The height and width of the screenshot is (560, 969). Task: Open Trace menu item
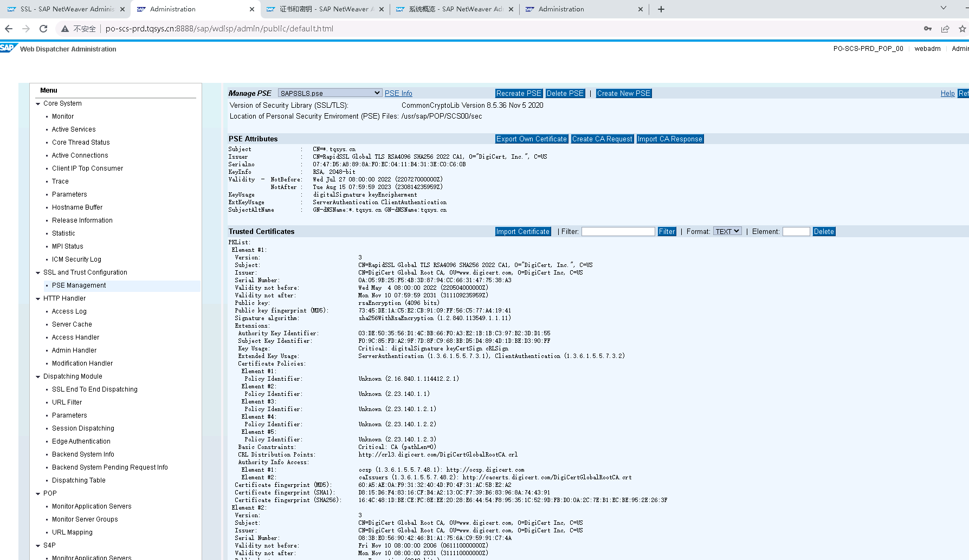pyautogui.click(x=60, y=181)
